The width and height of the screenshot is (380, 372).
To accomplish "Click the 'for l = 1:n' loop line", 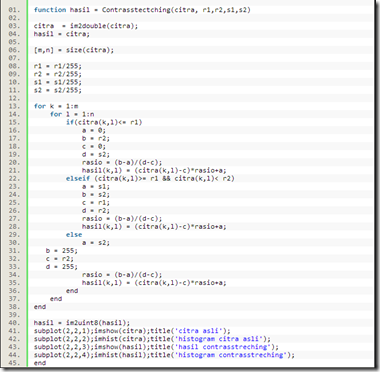I will pyautogui.click(x=72, y=114).
